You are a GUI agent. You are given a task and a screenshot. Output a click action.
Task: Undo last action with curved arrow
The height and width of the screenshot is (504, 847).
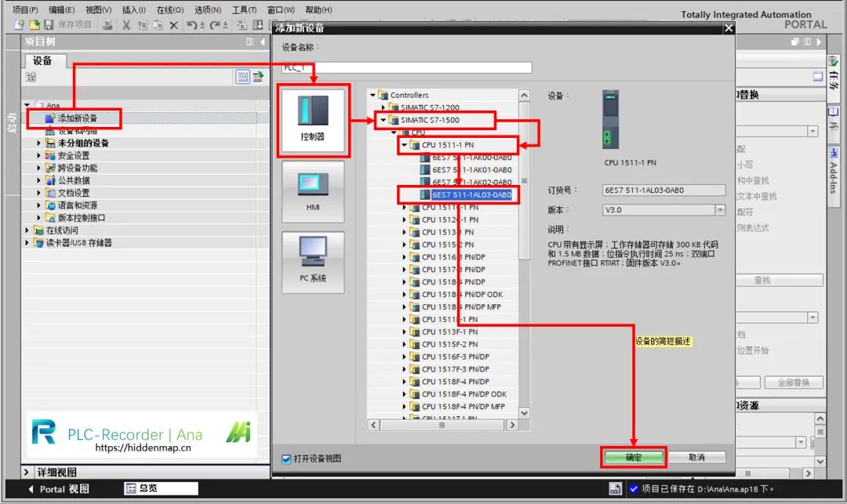point(192,25)
